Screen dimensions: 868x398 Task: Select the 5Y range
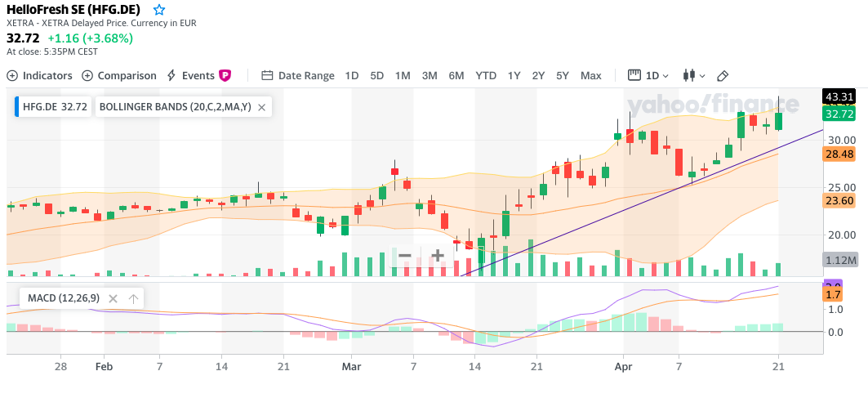[563, 75]
